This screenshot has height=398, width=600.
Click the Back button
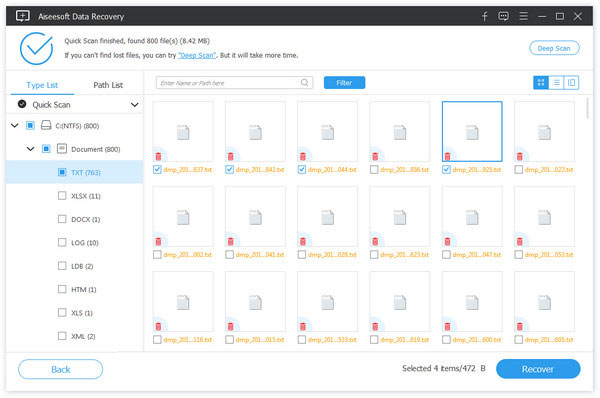pos(60,369)
